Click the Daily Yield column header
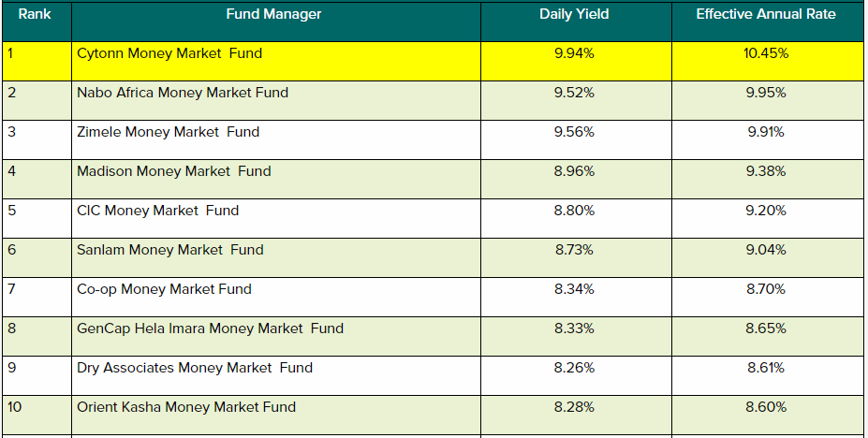 click(574, 14)
